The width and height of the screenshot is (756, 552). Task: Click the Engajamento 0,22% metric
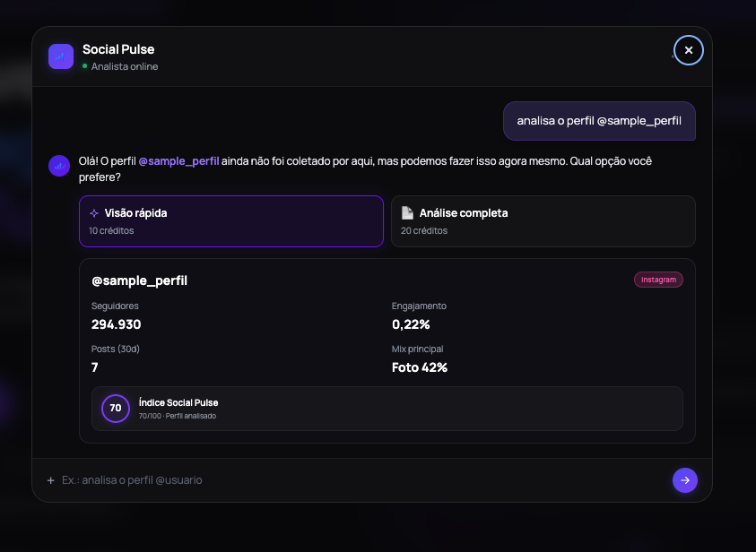[419, 316]
